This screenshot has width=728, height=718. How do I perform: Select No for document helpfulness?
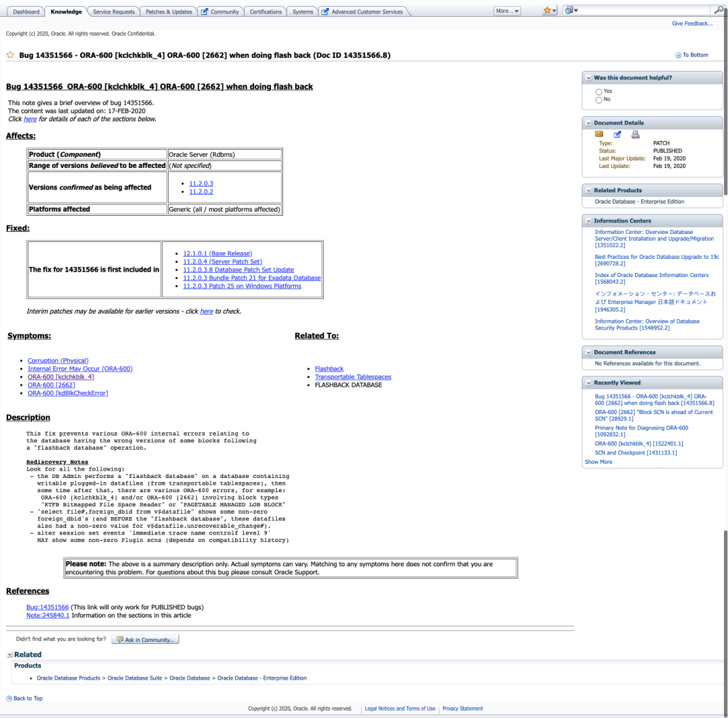599,99
